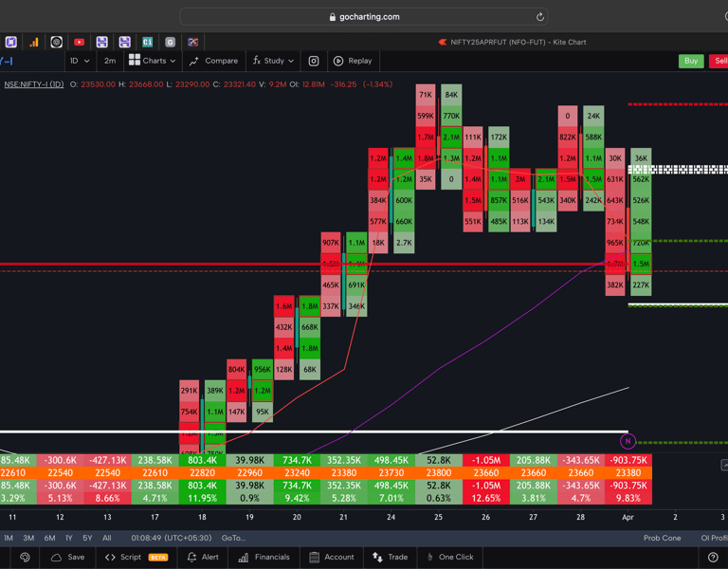Open the Account panel
This screenshot has width=728, height=569.
[x=332, y=557]
